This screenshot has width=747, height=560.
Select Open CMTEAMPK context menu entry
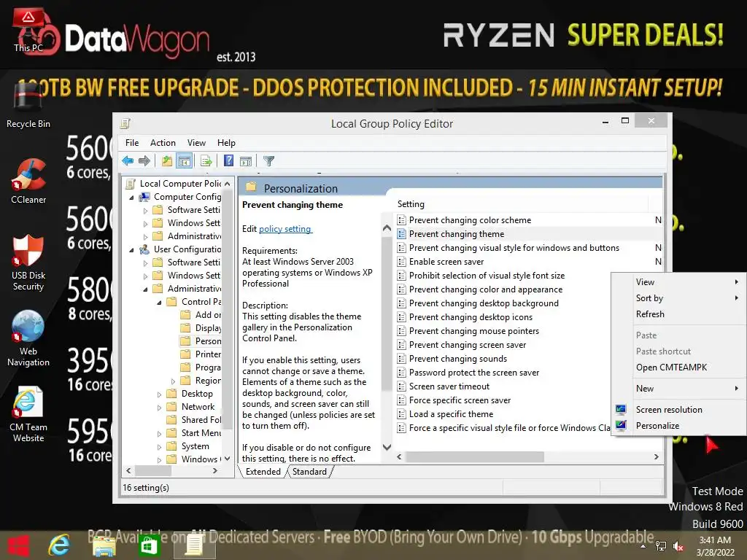click(x=678, y=367)
